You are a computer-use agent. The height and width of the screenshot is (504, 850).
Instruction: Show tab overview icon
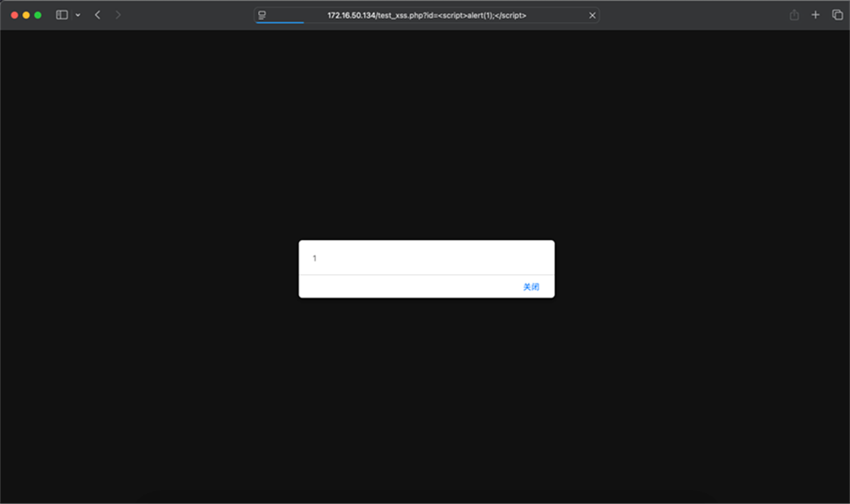point(838,15)
